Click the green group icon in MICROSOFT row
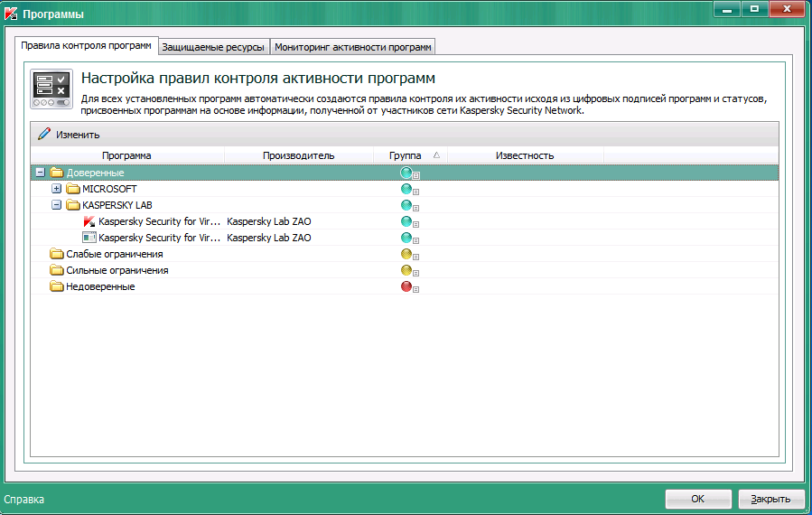This screenshot has width=812, height=515. click(406, 189)
